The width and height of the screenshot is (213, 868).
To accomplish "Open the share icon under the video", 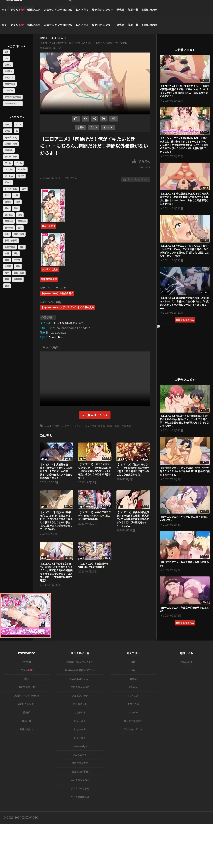I will click(x=95, y=119).
